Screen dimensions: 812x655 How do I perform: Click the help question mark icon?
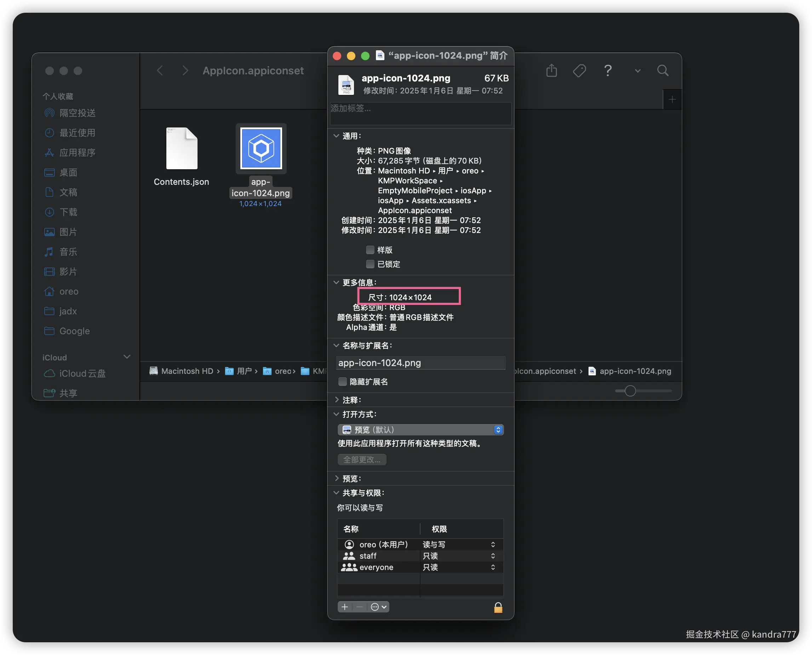(608, 70)
